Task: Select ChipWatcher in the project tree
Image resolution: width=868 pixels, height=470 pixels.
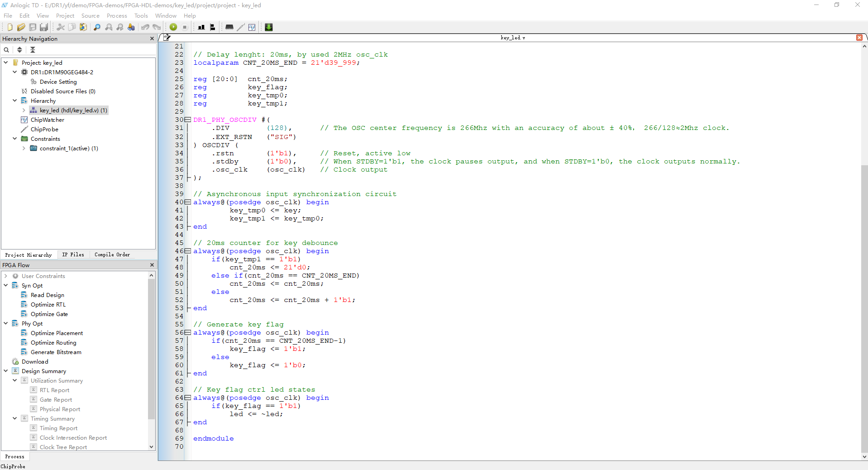Action: 48,120
